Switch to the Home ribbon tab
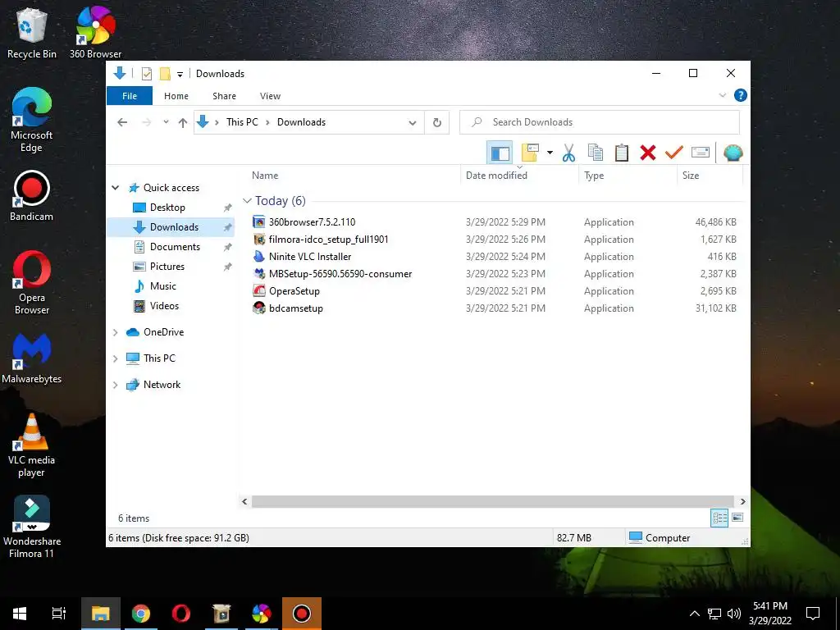 (176, 96)
